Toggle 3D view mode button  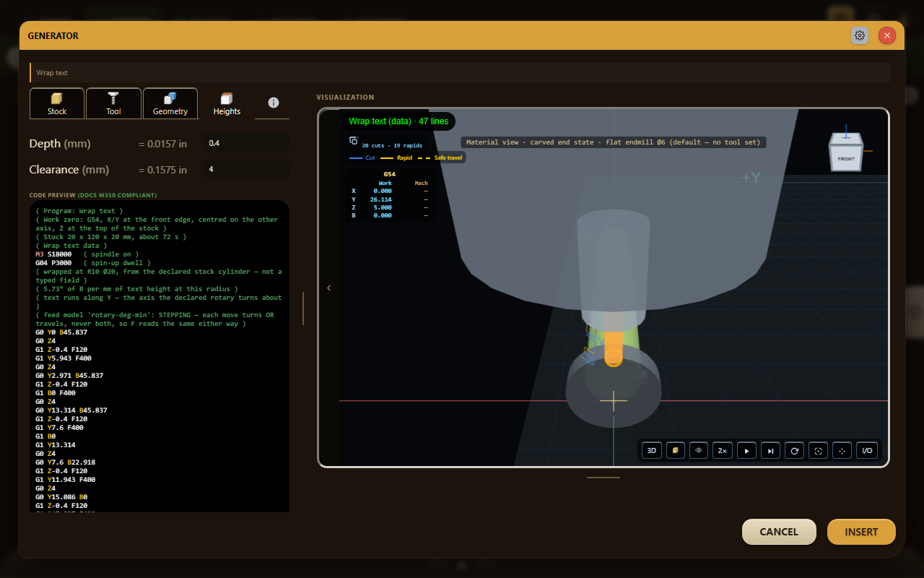pyautogui.click(x=652, y=451)
